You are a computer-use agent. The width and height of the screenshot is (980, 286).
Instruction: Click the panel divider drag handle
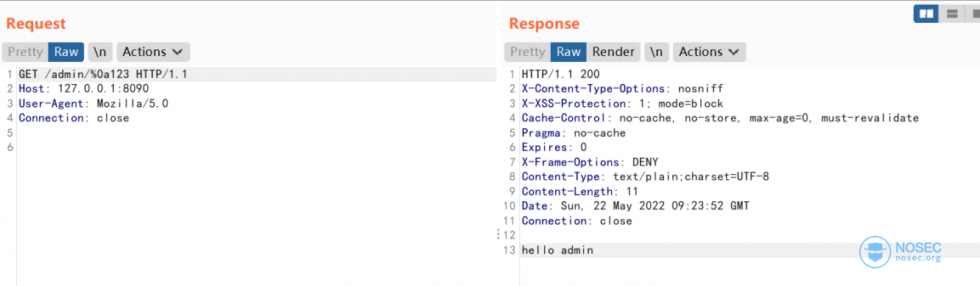(499, 234)
